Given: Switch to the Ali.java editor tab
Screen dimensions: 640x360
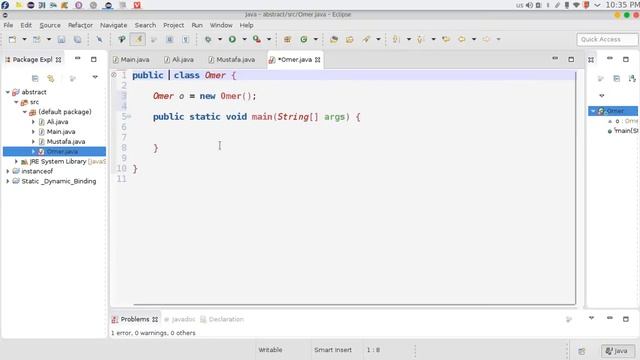Looking at the screenshot, I should [x=179, y=60].
